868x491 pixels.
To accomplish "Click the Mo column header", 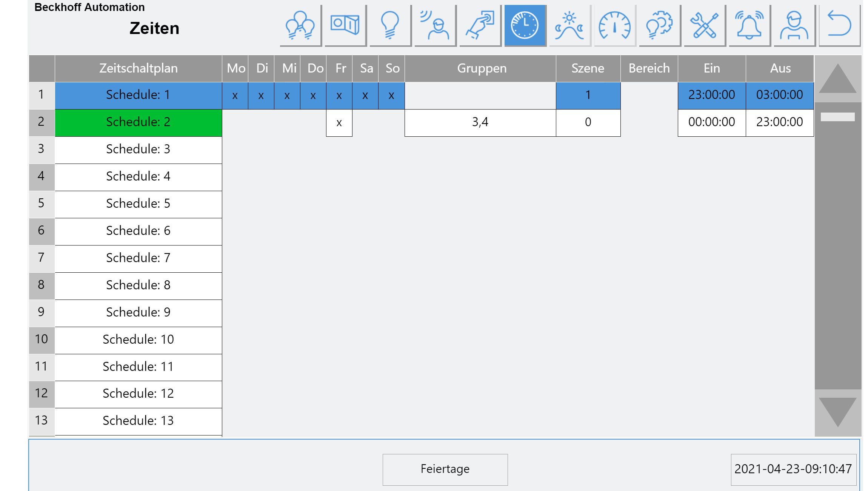I will pos(235,68).
